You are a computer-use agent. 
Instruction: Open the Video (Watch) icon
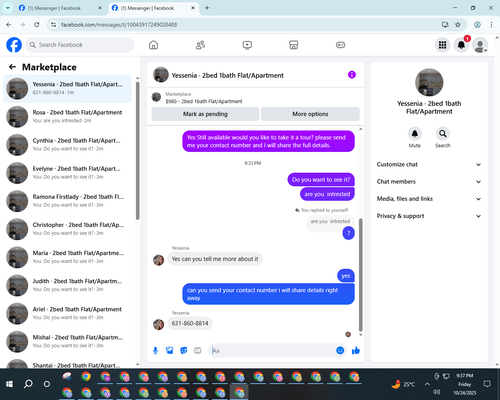(247, 45)
